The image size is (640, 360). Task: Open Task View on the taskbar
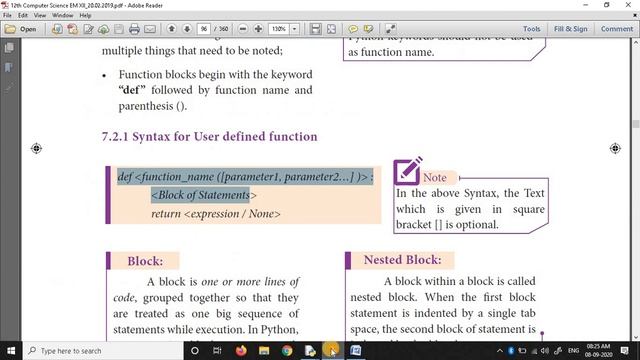click(x=217, y=351)
